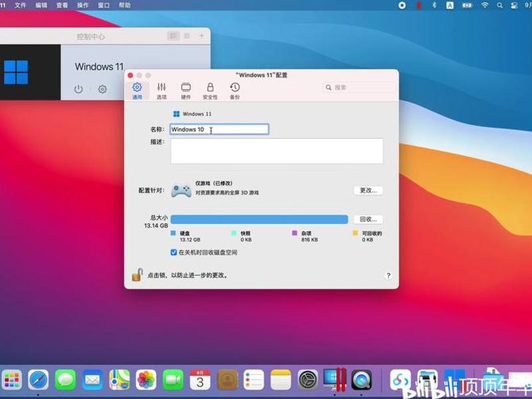Click the input source A icon
Screen dimensions: 532x399
[x=450, y=5]
